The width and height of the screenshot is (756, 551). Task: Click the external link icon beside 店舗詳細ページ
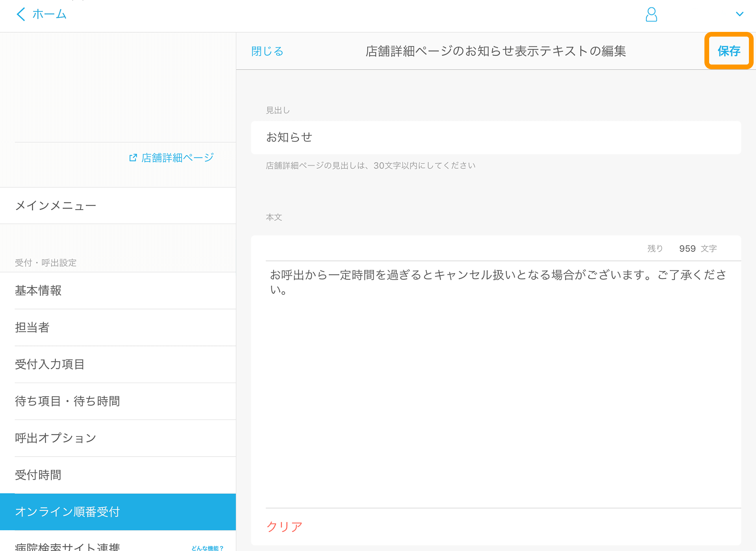click(x=133, y=158)
